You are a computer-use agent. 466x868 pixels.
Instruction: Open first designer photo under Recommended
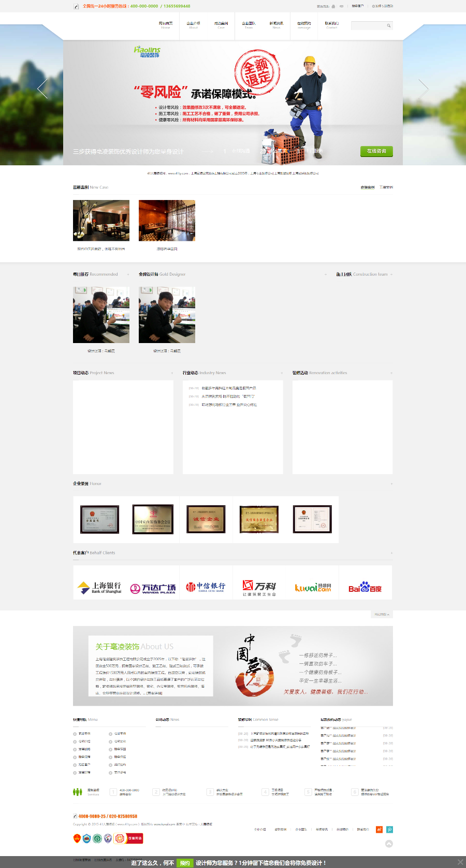tap(101, 315)
